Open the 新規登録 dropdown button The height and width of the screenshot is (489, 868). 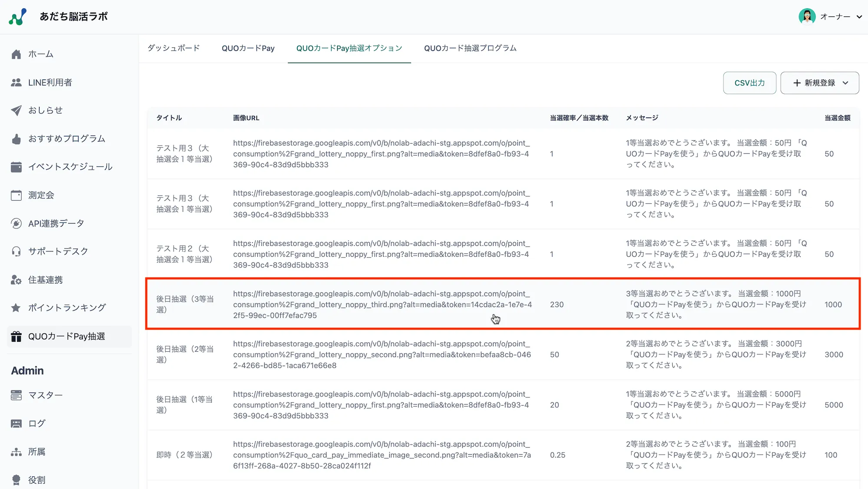click(819, 83)
